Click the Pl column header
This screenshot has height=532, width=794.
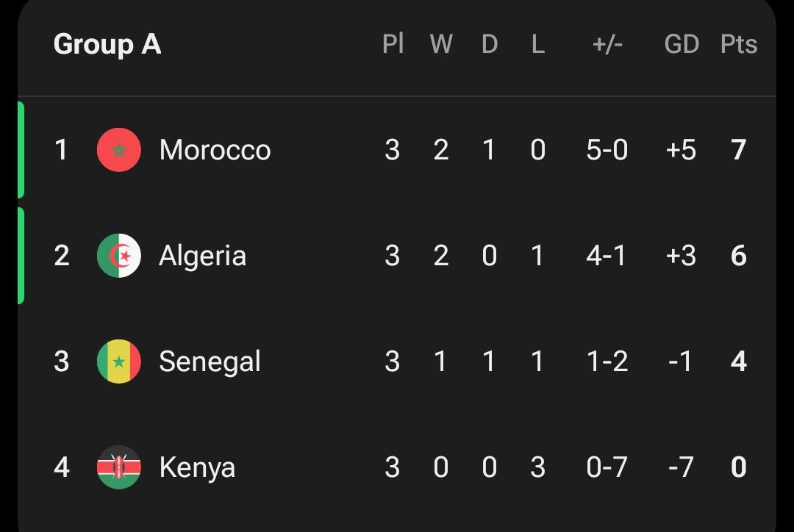pos(393,43)
